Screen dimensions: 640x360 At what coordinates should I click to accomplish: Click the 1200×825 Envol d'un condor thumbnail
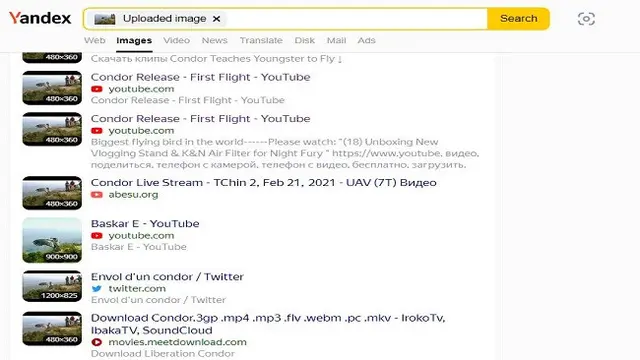52,286
